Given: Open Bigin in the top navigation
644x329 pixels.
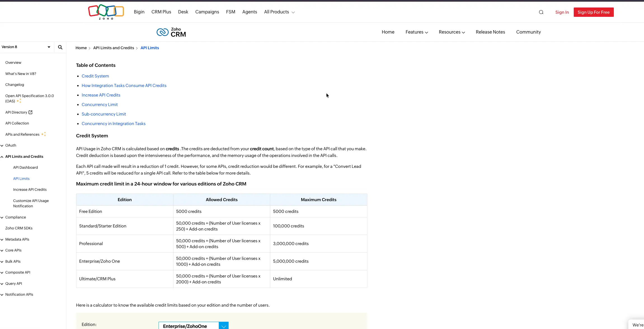Looking at the screenshot, I should pyautogui.click(x=139, y=12).
